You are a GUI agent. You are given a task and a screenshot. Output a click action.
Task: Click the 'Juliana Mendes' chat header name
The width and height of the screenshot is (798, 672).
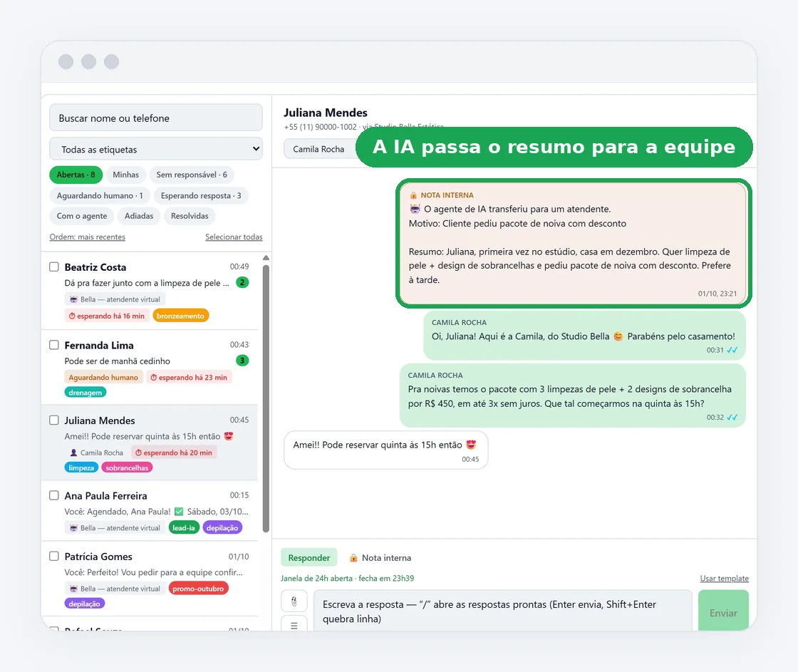(x=326, y=113)
